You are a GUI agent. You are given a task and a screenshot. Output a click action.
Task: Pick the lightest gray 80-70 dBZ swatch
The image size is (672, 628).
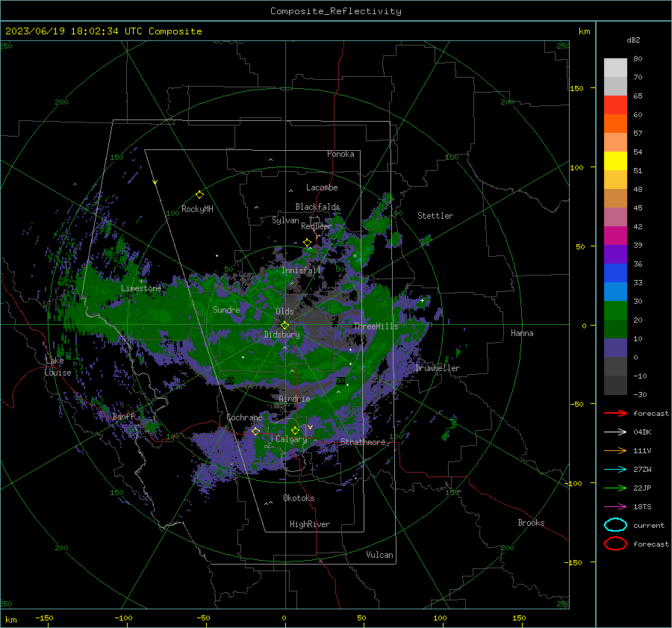615,68
